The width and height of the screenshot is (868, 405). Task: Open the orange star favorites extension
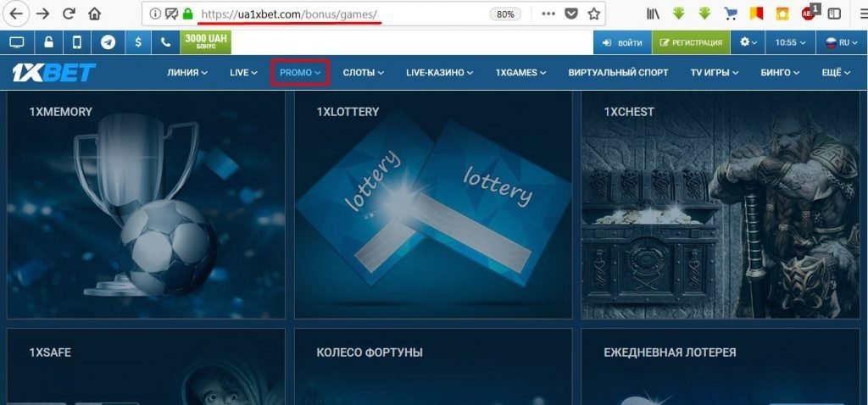(x=782, y=14)
